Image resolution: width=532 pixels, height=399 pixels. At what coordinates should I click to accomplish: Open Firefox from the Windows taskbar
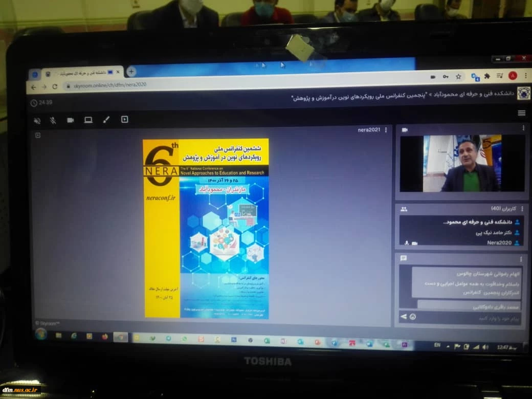pyautogui.click(x=105, y=336)
